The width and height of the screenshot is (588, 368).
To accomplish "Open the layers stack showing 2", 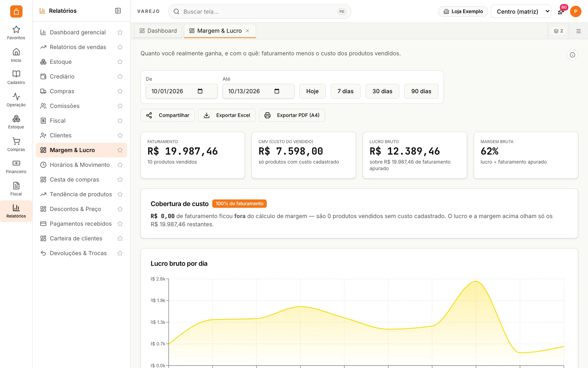I will click(558, 31).
